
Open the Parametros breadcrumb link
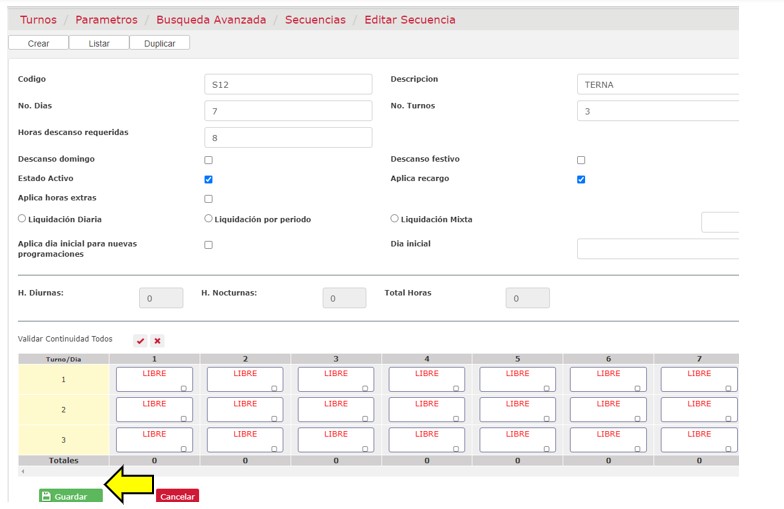click(x=106, y=20)
